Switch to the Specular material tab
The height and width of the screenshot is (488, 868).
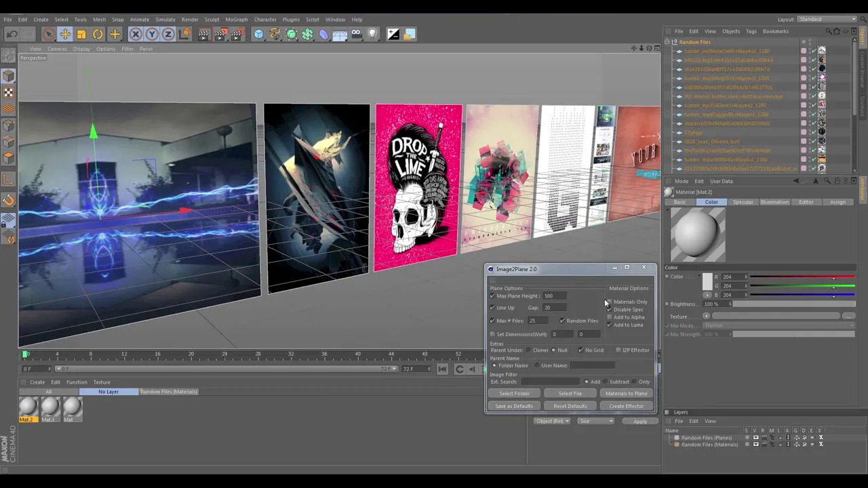743,202
